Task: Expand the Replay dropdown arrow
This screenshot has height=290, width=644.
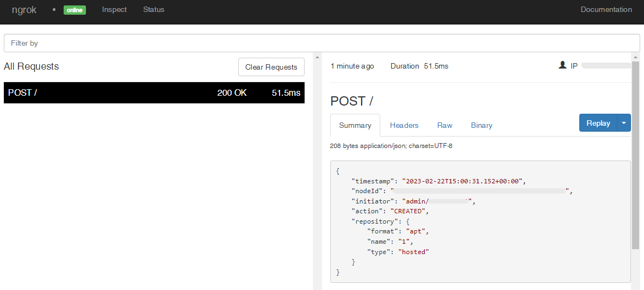Action: click(624, 123)
